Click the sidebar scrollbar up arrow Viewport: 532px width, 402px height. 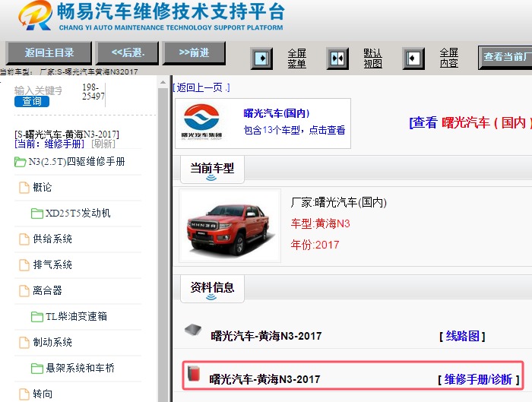click(x=163, y=82)
